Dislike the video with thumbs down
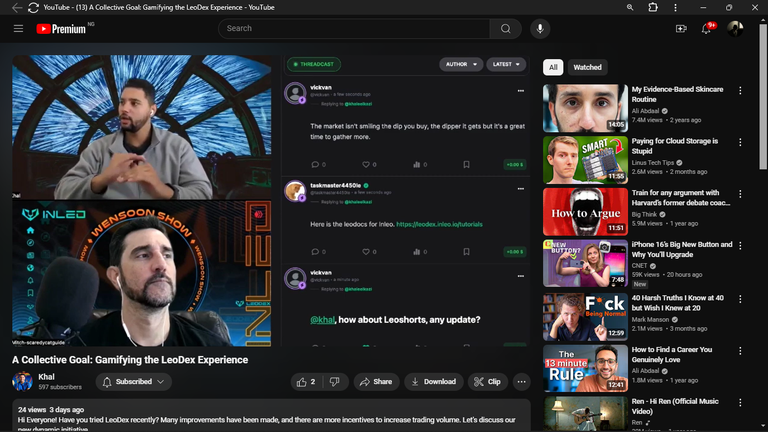768x432 pixels. [x=335, y=382]
